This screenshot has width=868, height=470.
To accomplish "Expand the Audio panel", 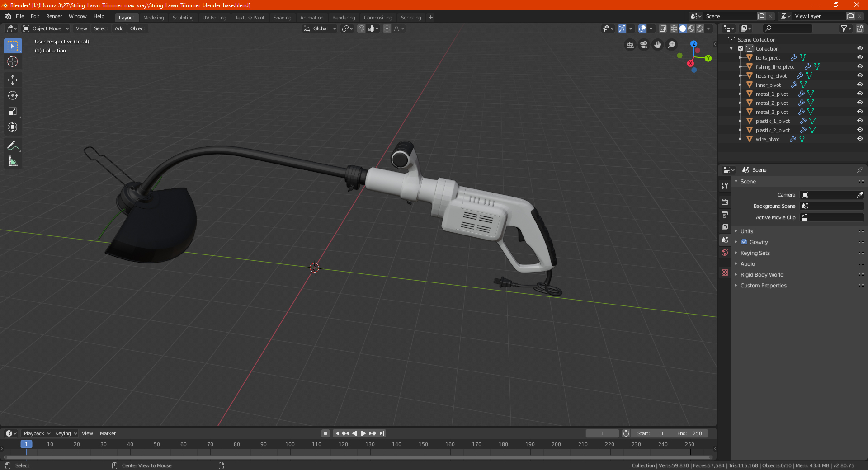I will [x=747, y=264].
